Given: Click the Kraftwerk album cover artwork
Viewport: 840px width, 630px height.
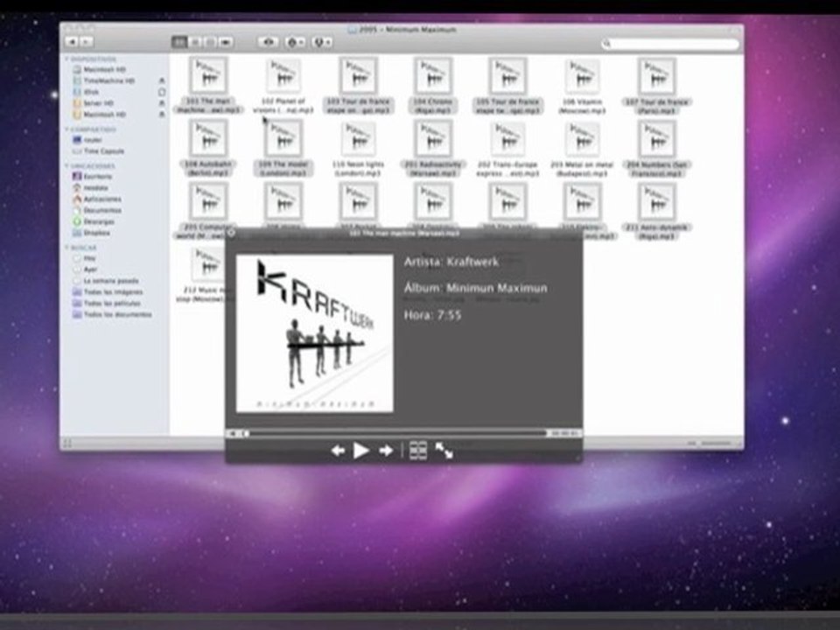Looking at the screenshot, I should click(315, 333).
